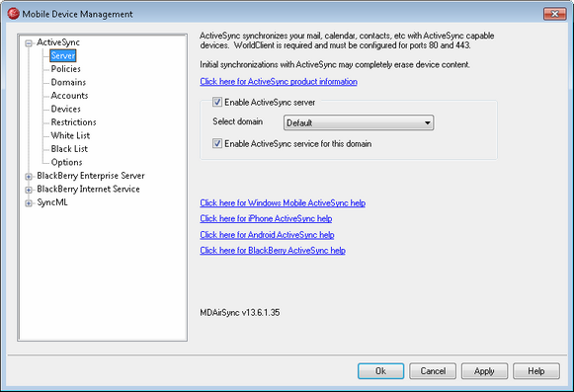Click the MDaemon app icon in title bar
The width and height of the screenshot is (574, 392).
pyautogui.click(x=13, y=14)
